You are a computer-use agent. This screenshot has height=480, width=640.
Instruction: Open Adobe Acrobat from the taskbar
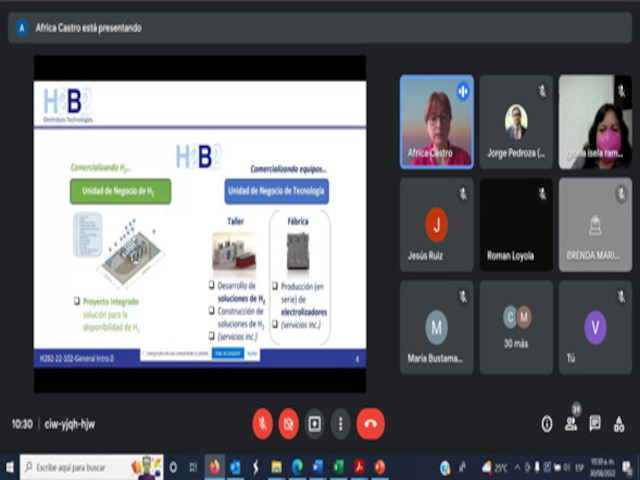point(359,467)
